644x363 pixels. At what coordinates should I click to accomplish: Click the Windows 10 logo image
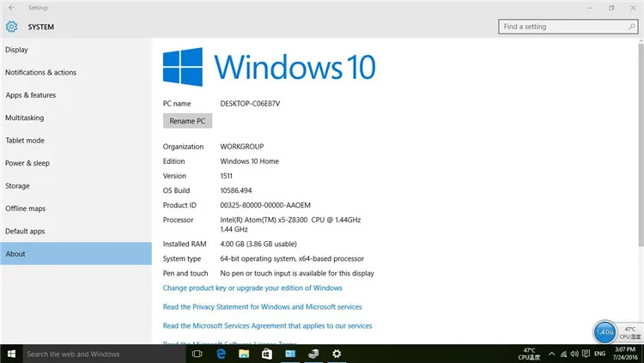point(269,67)
